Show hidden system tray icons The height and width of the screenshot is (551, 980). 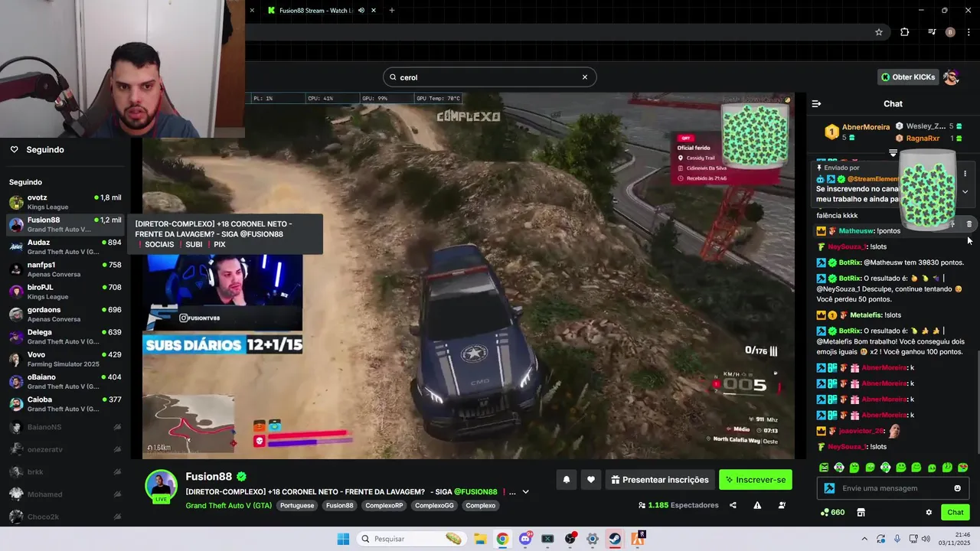pyautogui.click(x=864, y=539)
